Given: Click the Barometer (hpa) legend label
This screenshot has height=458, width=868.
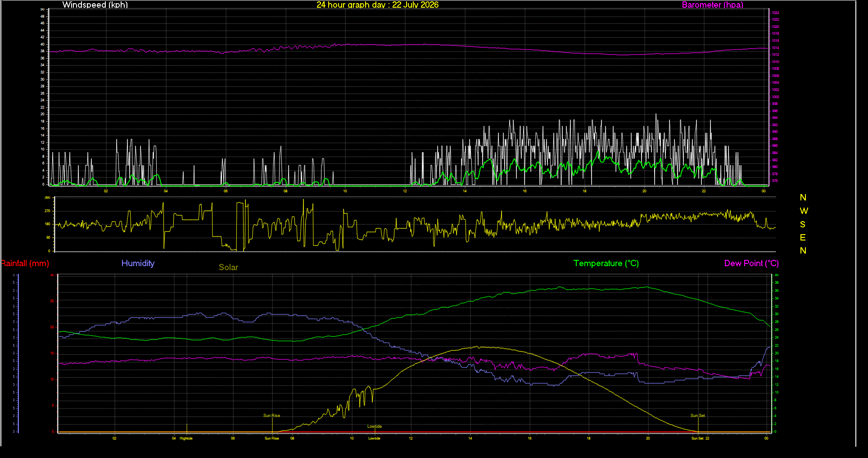Looking at the screenshot, I should pos(712,5).
